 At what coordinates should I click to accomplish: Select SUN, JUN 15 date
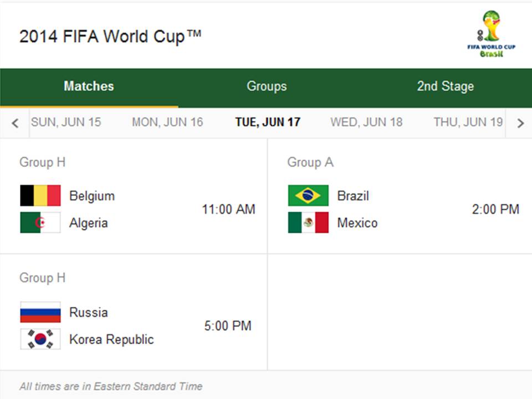67,122
